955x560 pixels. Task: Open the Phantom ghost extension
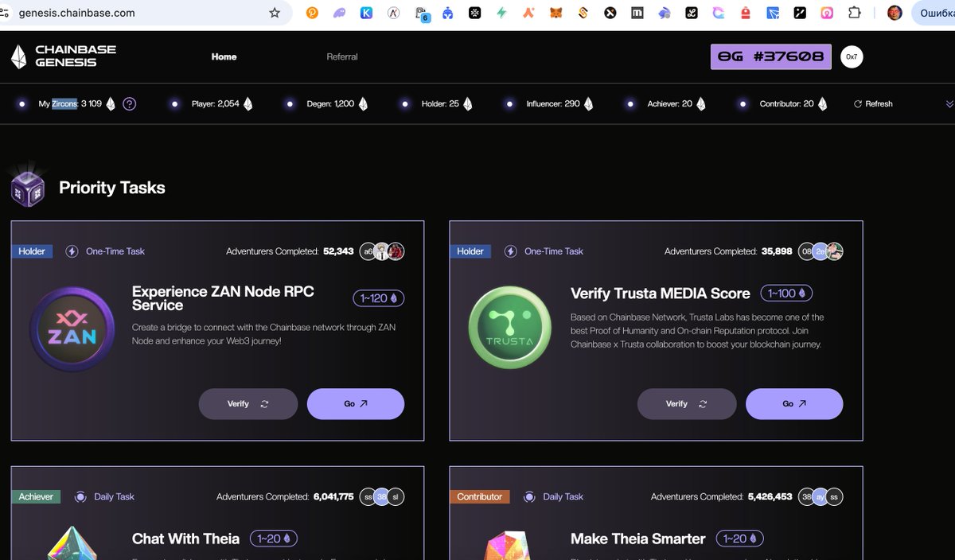pos(340,13)
